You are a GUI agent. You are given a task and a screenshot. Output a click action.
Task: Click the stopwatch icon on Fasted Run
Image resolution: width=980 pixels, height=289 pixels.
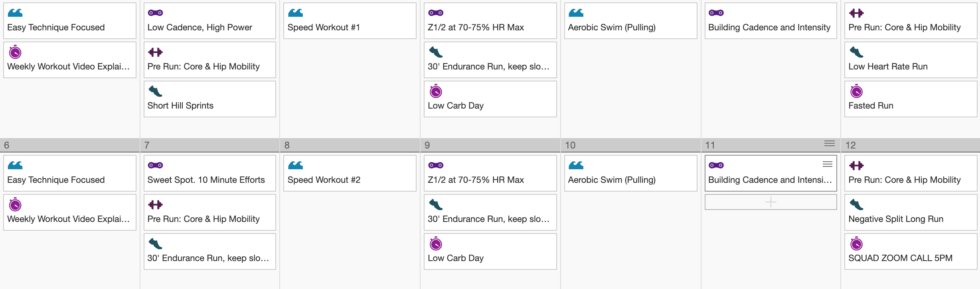click(x=856, y=91)
